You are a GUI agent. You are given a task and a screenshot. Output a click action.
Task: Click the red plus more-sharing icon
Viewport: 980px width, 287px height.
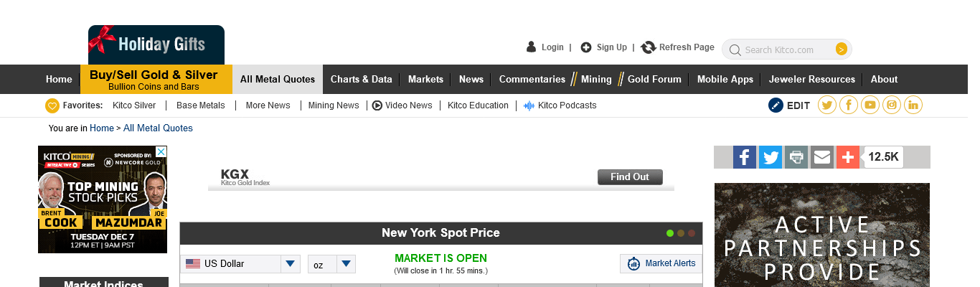(848, 157)
